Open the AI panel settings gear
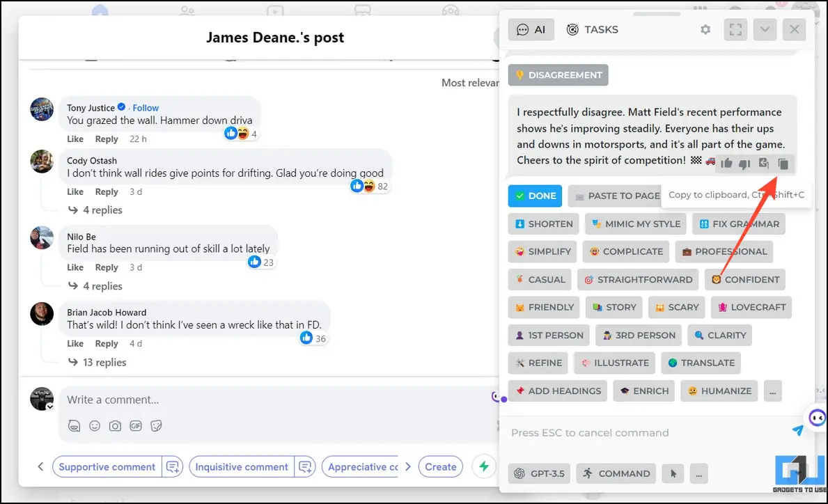828x504 pixels. (x=705, y=29)
